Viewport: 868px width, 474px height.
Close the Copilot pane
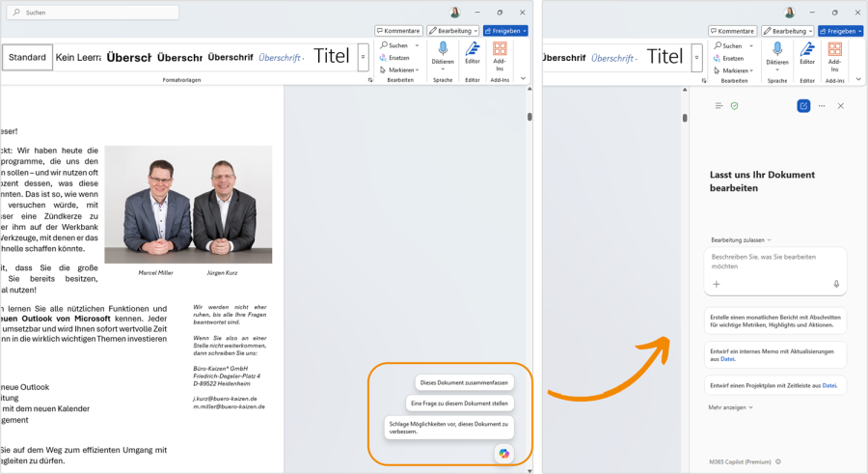pos(840,106)
